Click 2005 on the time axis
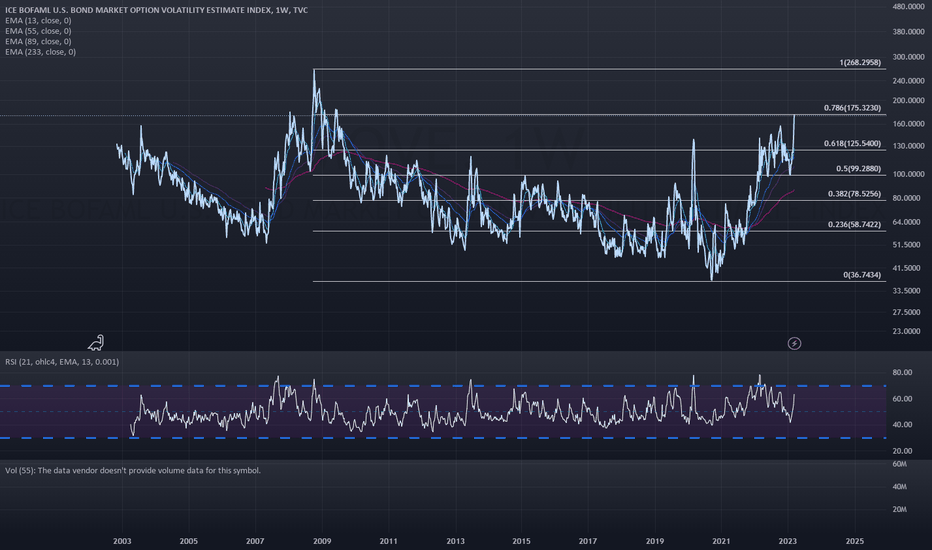Screen dimensions: 932x550 click(x=188, y=541)
